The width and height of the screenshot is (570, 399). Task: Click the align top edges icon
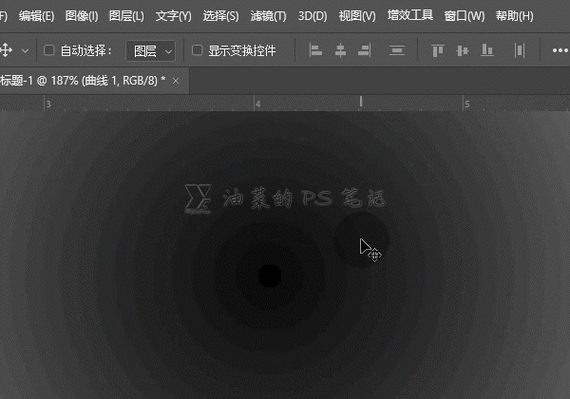(438, 51)
